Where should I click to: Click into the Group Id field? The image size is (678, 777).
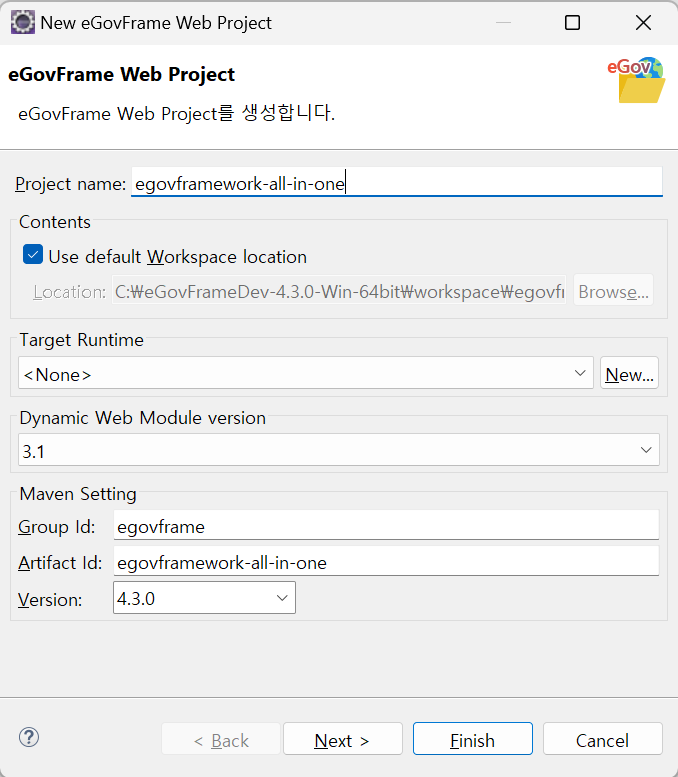pos(386,525)
